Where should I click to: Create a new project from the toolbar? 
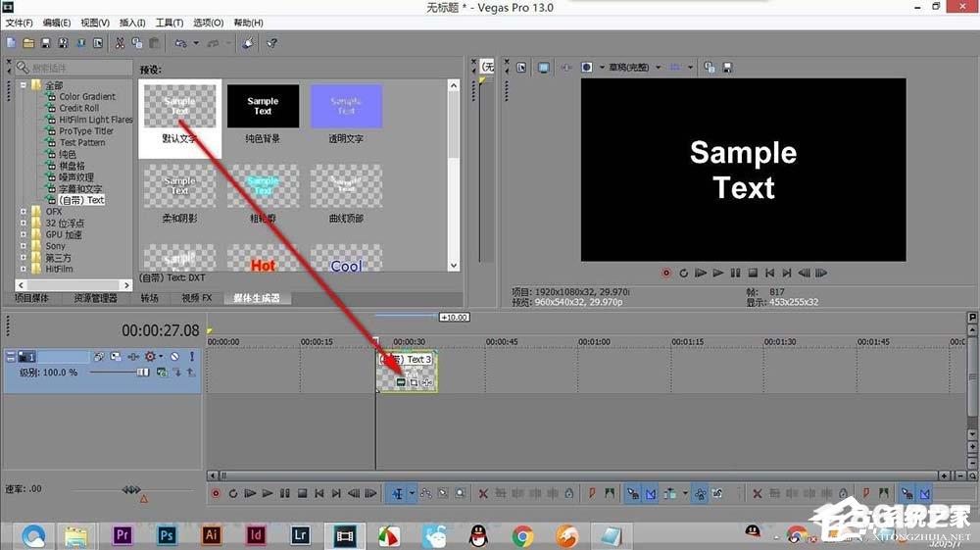point(11,43)
